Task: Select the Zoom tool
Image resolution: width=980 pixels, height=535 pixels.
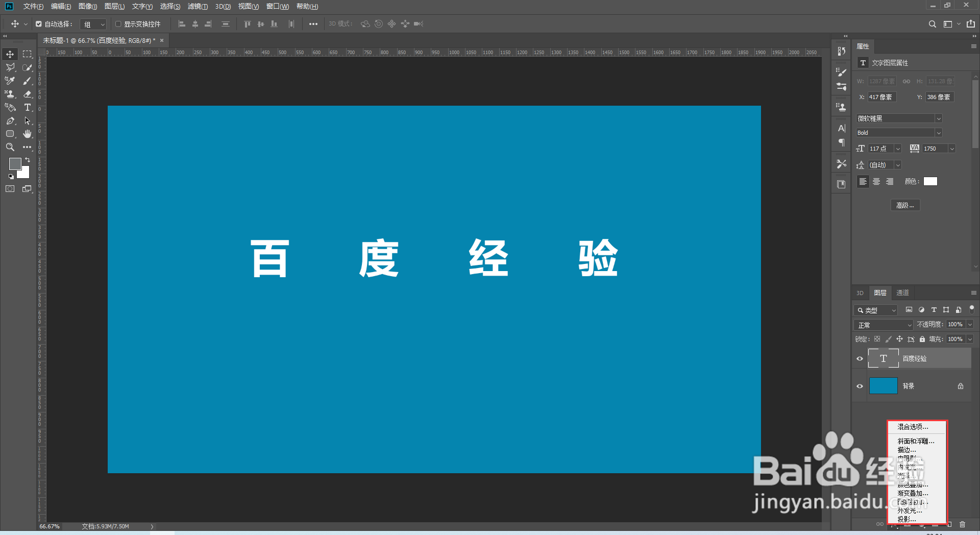Action: [10, 147]
